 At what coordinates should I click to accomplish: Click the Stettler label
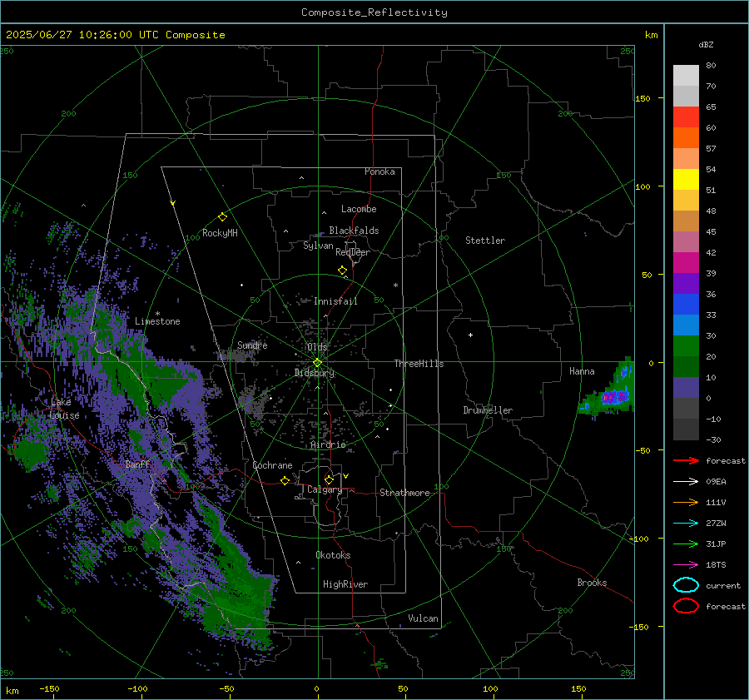pyautogui.click(x=485, y=241)
